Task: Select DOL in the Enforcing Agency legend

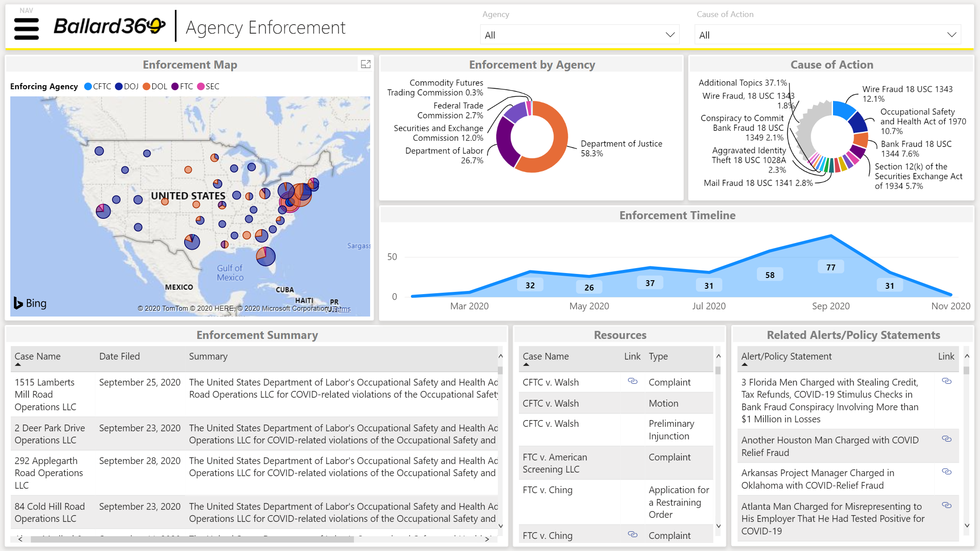Action: [x=155, y=87]
